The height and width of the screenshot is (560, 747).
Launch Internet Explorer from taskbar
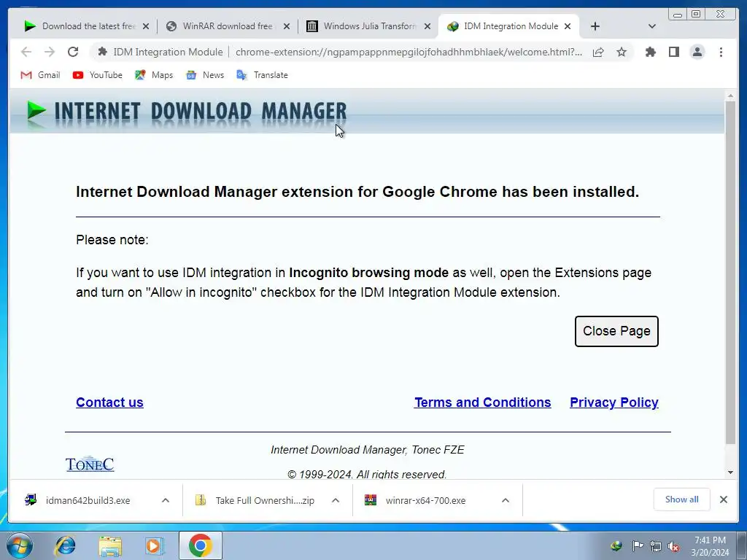coord(65,545)
